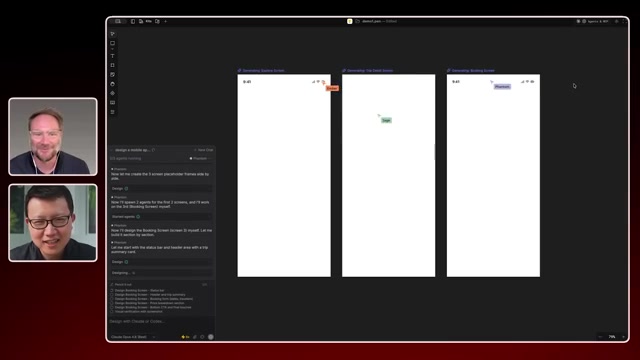Expand the 'Designing...' progress row
The image size is (640, 360).
[162, 273]
